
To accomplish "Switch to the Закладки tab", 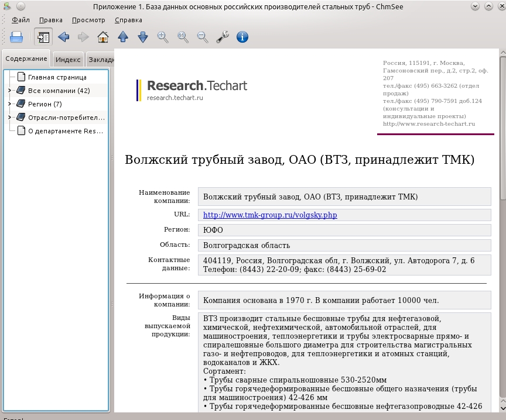I will tap(101, 60).
